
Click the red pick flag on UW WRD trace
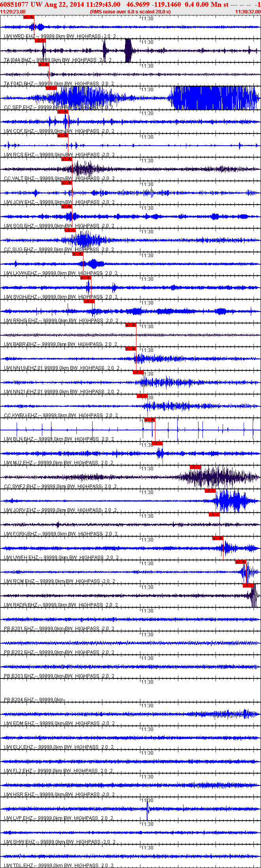tap(28, 17)
